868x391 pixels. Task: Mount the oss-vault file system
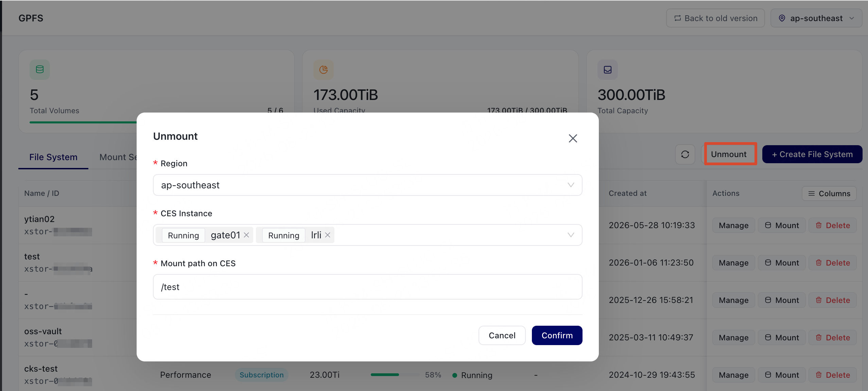point(782,338)
